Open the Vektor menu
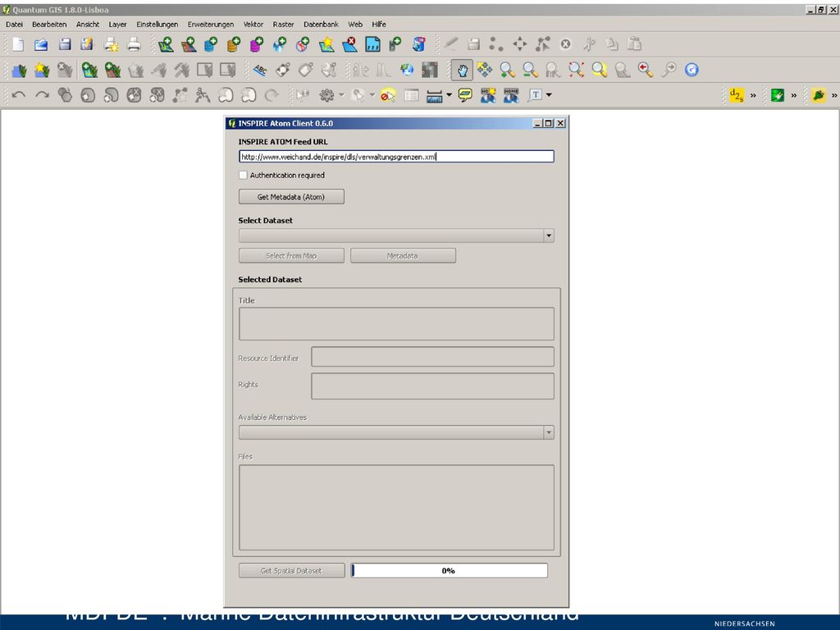 point(253,24)
